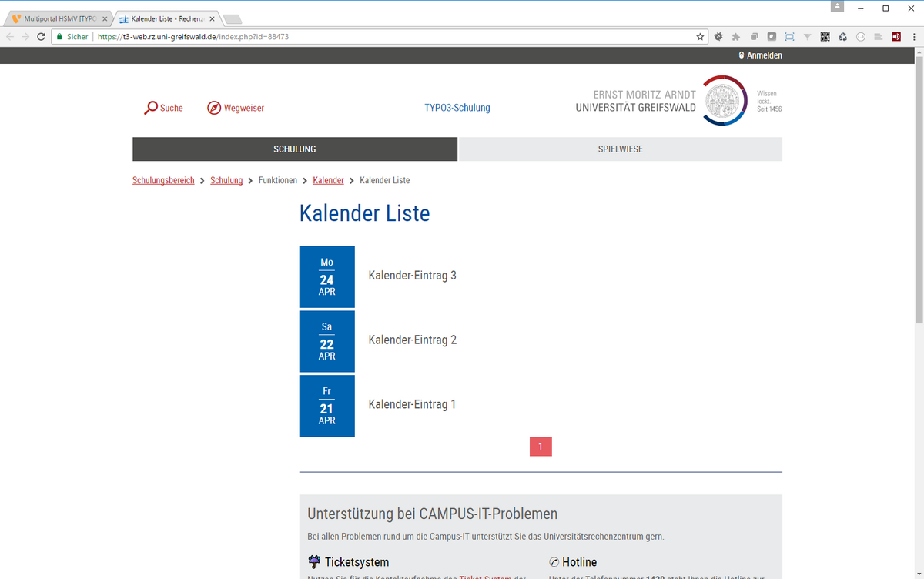Open the Wegweiser compass icon
This screenshot has width=924, height=579.
tap(214, 108)
